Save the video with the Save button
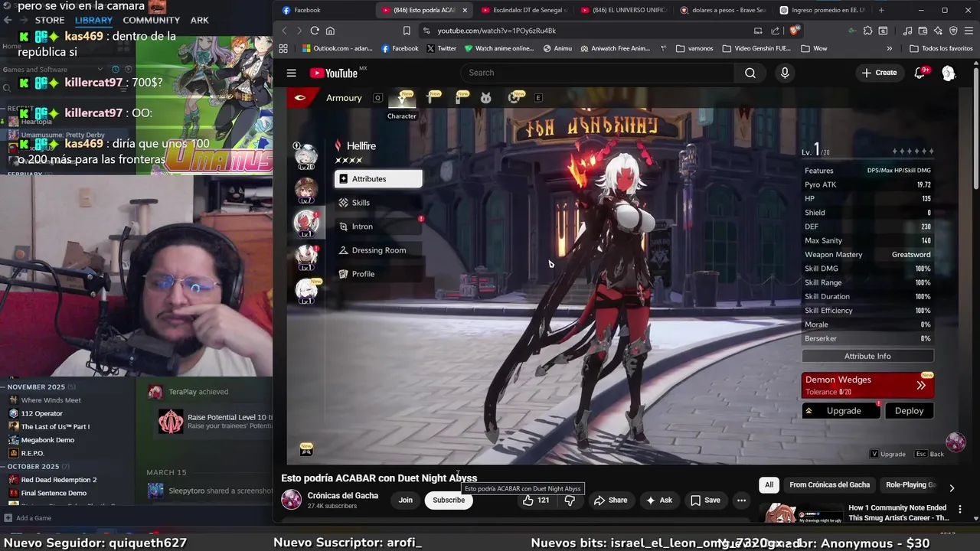This screenshot has height=551, width=980. coord(705,500)
